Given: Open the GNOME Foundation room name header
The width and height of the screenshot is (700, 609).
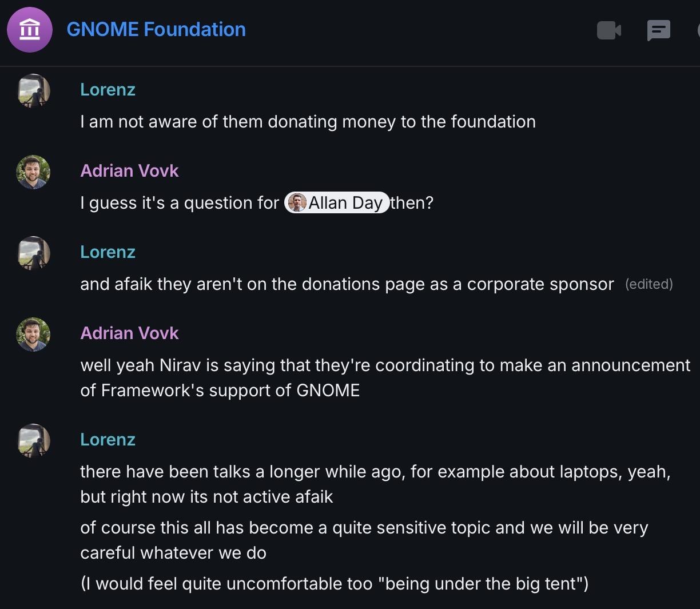Looking at the screenshot, I should (x=156, y=29).
